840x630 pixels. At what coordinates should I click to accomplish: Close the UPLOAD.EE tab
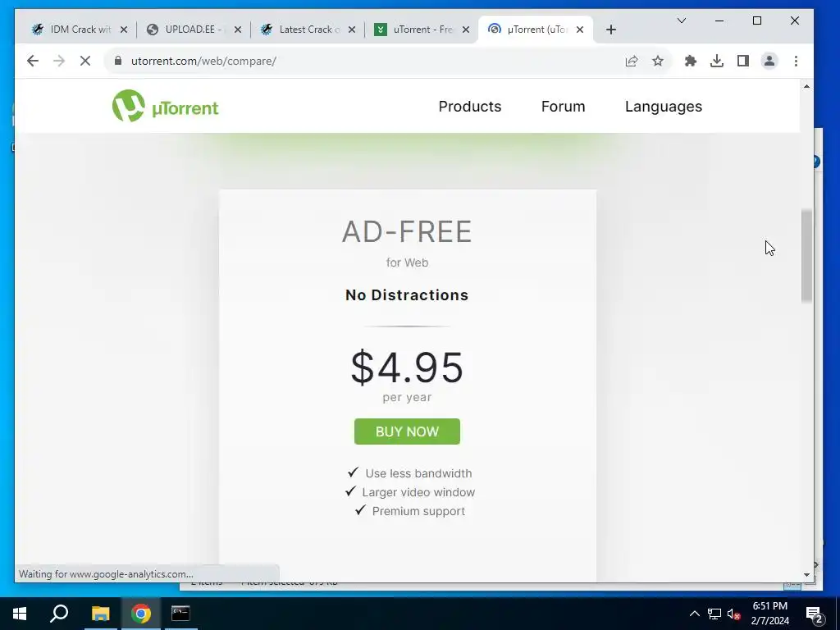coord(238,30)
